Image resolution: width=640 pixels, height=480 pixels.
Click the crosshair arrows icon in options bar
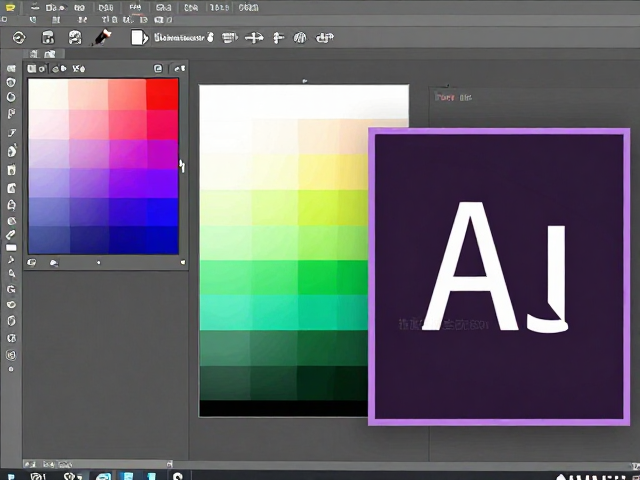pyautogui.click(x=254, y=38)
